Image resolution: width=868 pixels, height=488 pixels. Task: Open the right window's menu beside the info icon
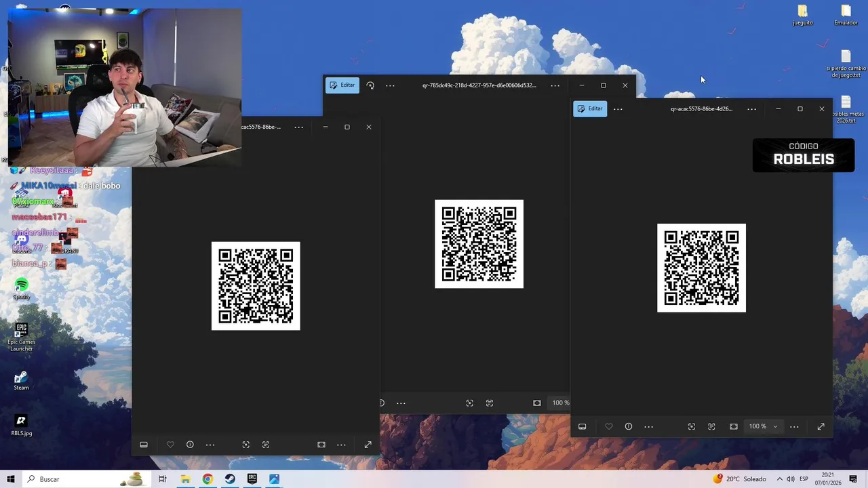click(648, 426)
